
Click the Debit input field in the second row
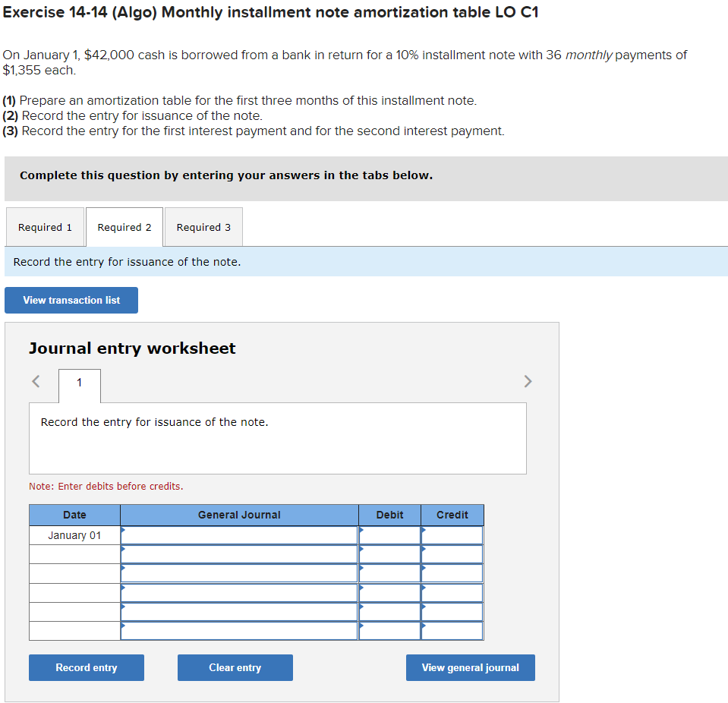pyautogui.click(x=389, y=553)
